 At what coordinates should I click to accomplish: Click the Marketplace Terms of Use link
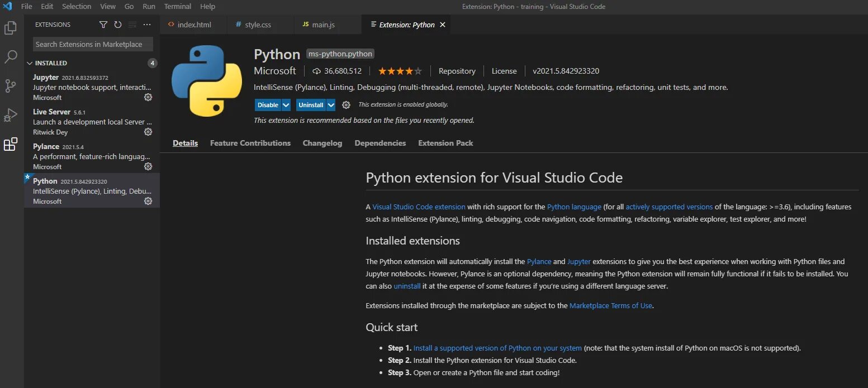(611, 305)
